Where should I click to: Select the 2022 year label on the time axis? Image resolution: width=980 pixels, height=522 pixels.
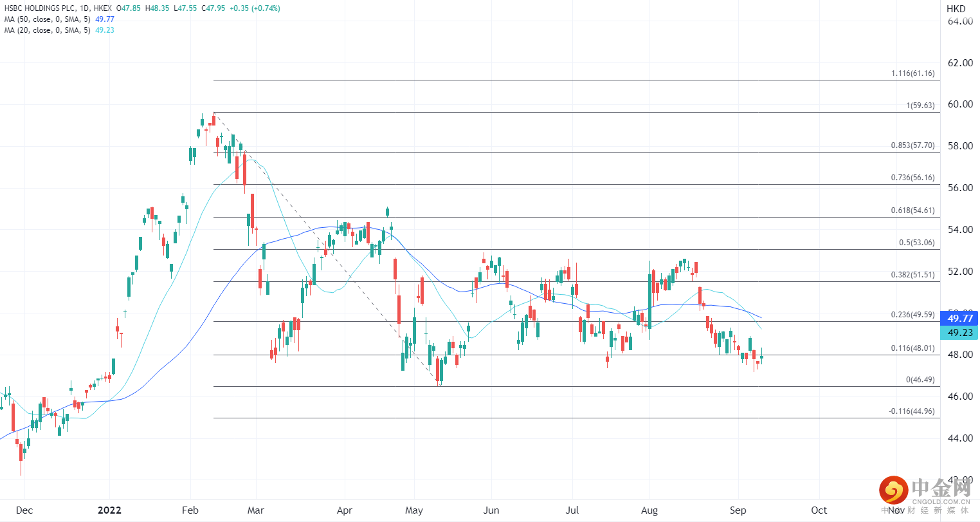pyautogui.click(x=109, y=510)
